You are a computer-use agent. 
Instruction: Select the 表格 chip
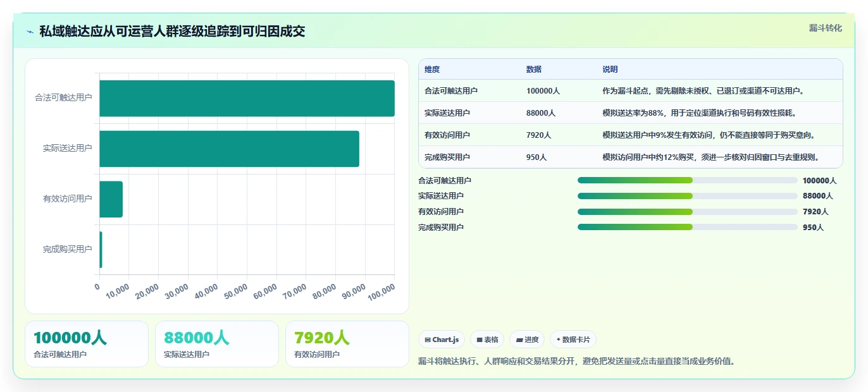coord(487,340)
